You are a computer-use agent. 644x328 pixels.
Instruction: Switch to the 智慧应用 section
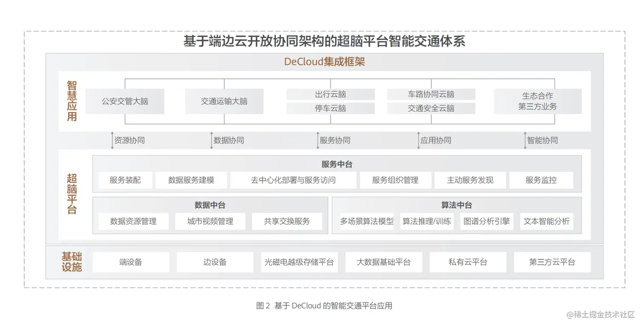coord(72,101)
